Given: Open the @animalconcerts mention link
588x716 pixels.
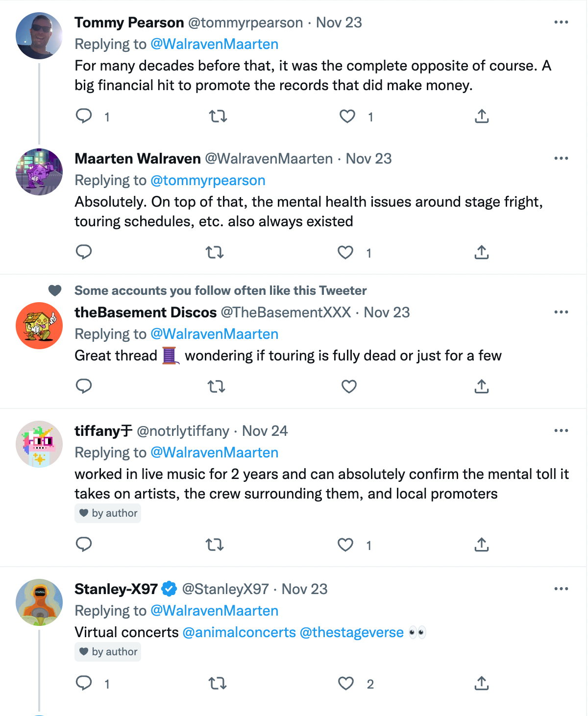Looking at the screenshot, I should [x=239, y=632].
